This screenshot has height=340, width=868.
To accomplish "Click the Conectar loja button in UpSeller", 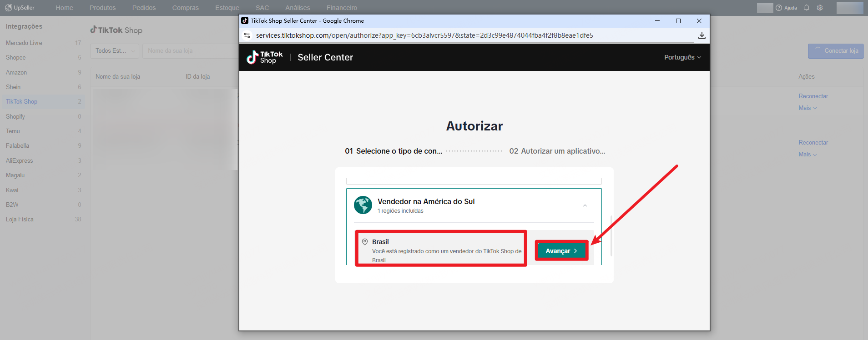I will coord(836,51).
